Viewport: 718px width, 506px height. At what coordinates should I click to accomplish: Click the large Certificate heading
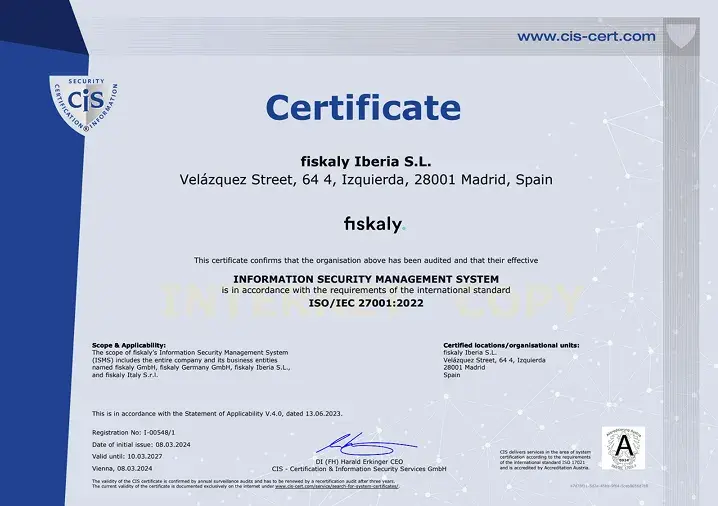363,108
